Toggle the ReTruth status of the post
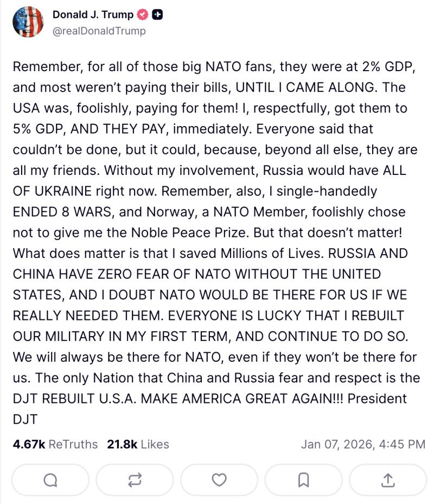434x504 pixels. coord(135,480)
